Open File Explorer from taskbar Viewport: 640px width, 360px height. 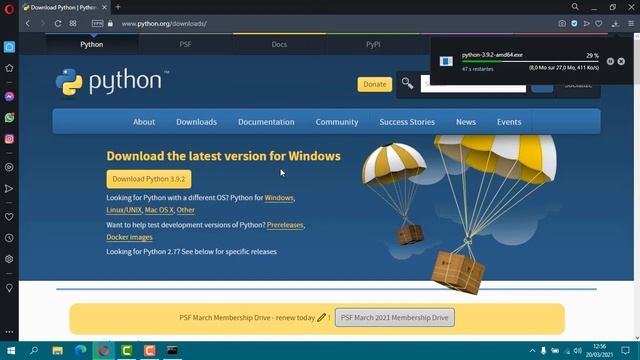[x=58, y=351]
